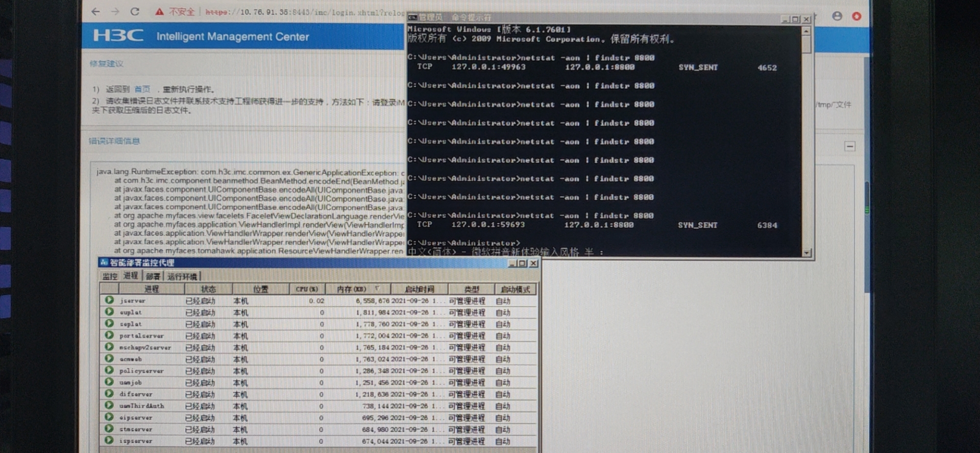This screenshot has width=980, height=453.
Task: Sort by the CPU(%) column header
Action: click(307, 289)
